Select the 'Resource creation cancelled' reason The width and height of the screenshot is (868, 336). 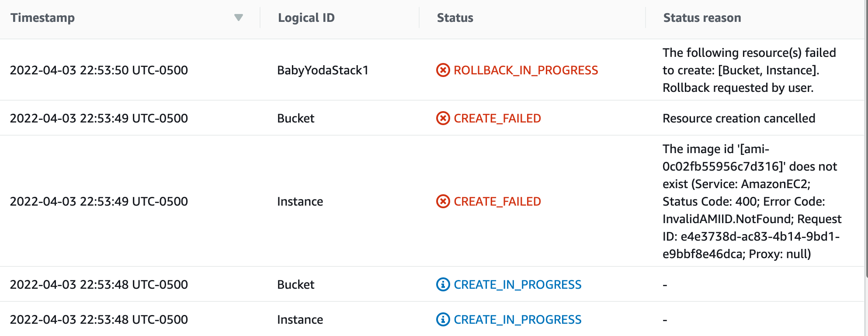739,119
